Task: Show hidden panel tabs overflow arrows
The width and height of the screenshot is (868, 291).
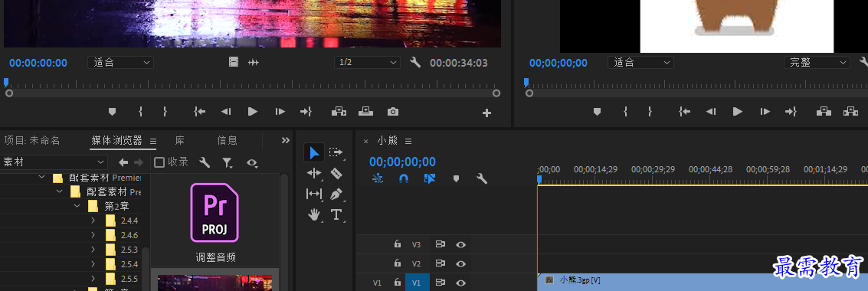Action: pyautogui.click(x=286, y=140)
